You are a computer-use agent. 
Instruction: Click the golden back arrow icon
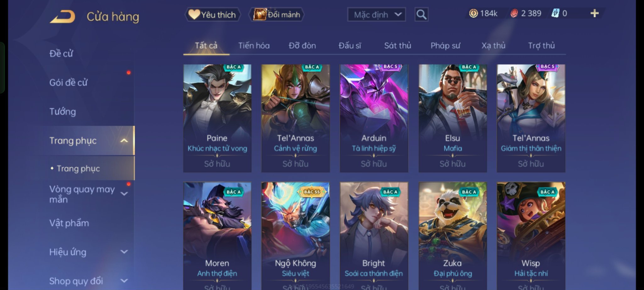(62, 16)
